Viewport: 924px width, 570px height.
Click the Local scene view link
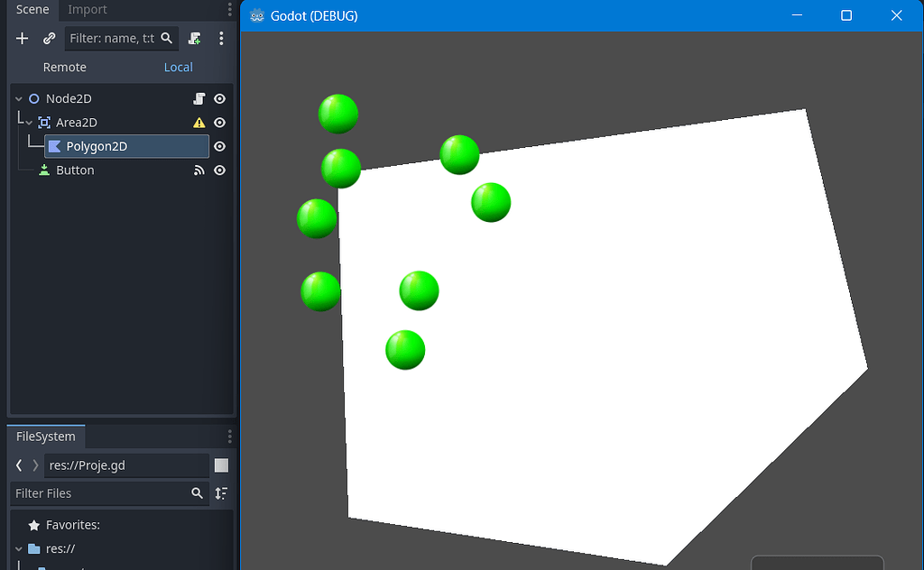tap(178, 67)
